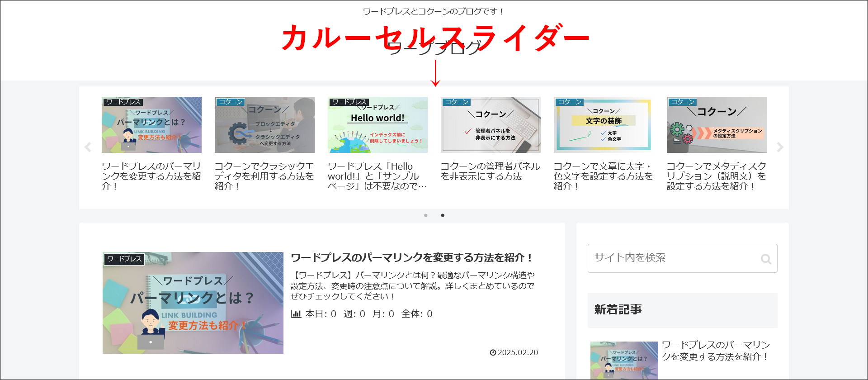Open carousel title ワードプレスのパーマリンクを変更する方法を紹介！
868x380 pixels.
[151, 176]
